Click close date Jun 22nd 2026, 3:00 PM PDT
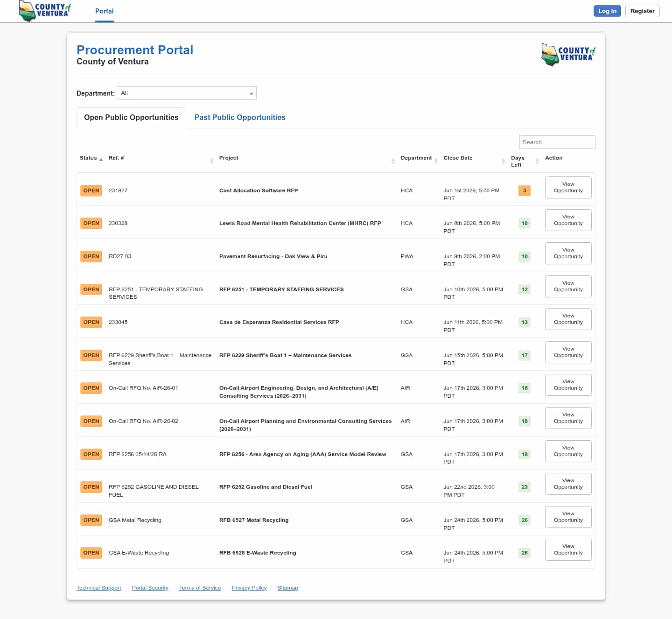The image size is (672, 619). click(469, 491)
